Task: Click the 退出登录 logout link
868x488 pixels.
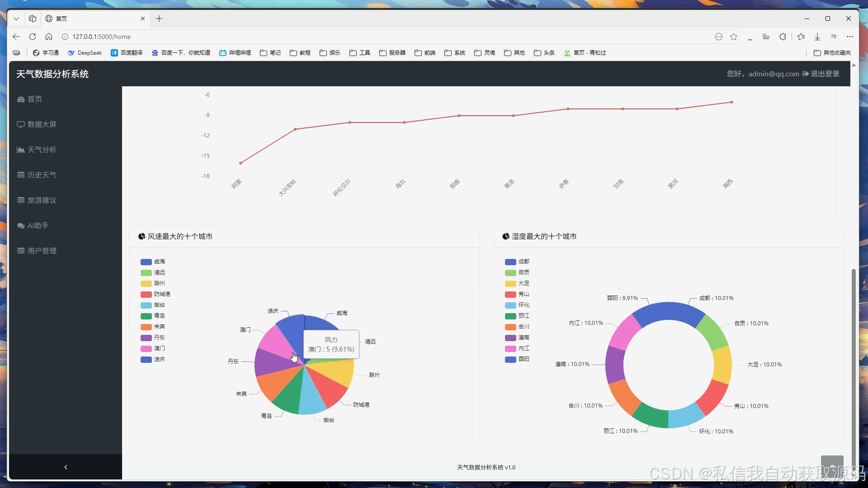Action: pos(821,74)
